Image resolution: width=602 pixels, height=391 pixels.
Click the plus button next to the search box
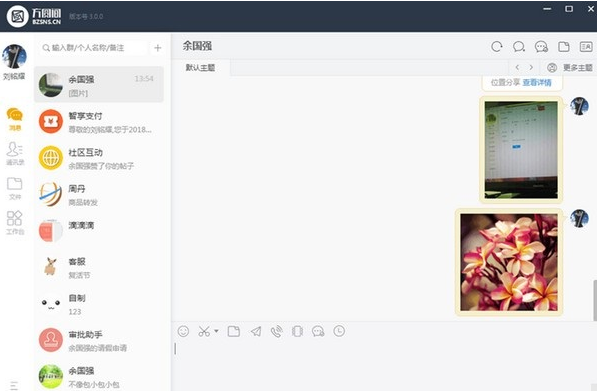click(x=158, y=48)
